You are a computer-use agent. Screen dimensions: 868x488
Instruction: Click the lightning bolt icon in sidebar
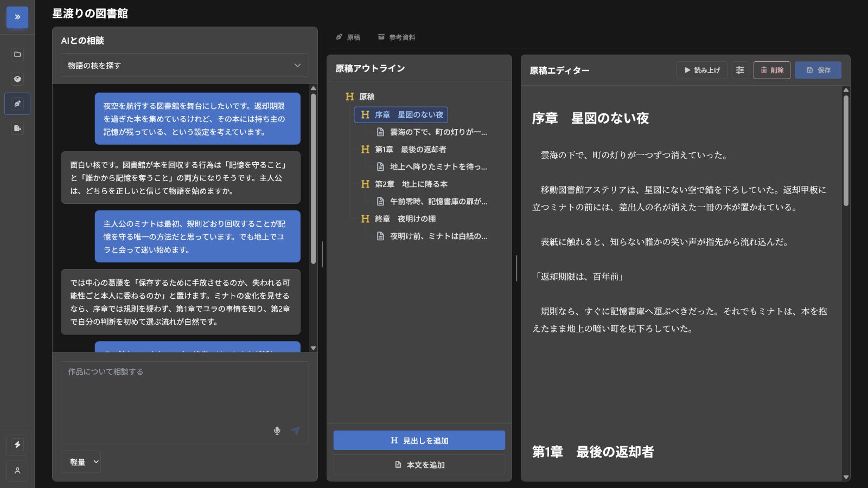pyautogui.click(x=17, y=445)
